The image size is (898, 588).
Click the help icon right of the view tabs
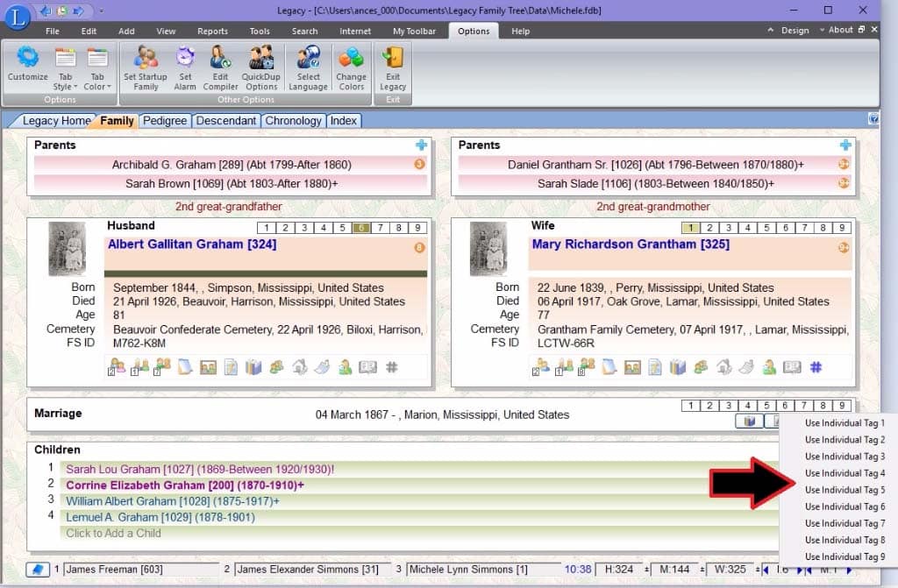point(873,118)
